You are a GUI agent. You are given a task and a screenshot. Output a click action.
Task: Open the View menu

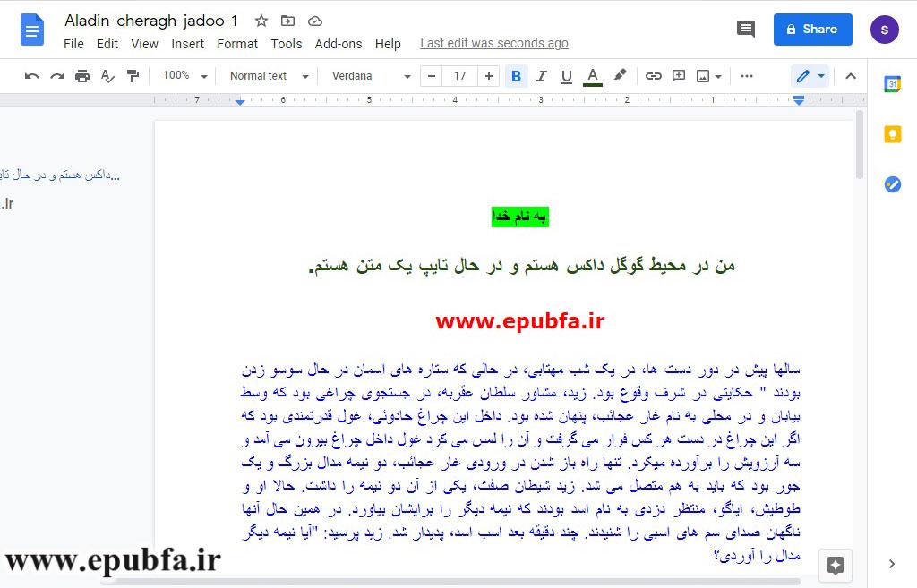pyautogui.click(x=144, y=44)
